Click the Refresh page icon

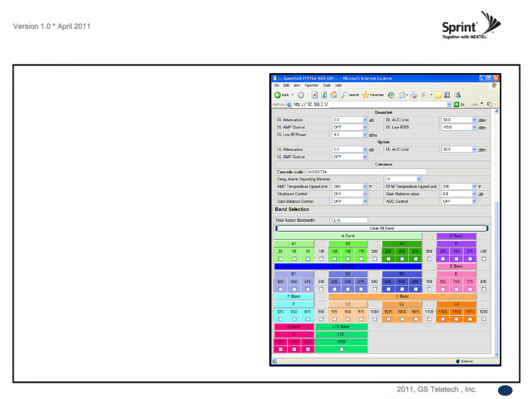click(324, 95)
